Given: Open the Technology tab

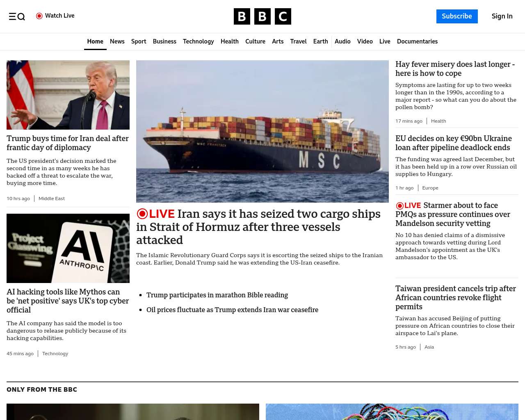Looking at the screenshot, I should point(199,41).
